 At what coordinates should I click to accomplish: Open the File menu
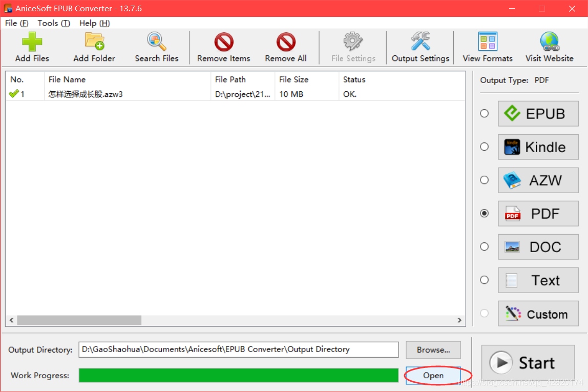pos(16,23)
